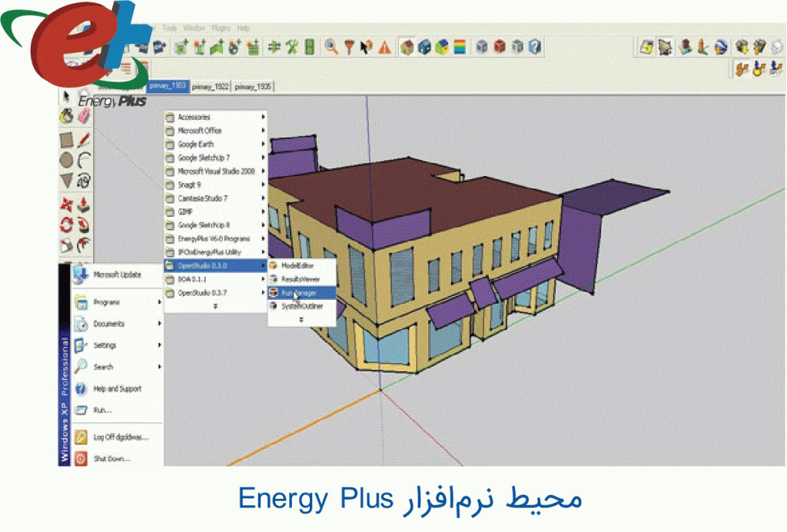Choose the Arc drawing tool

[84, 160]
